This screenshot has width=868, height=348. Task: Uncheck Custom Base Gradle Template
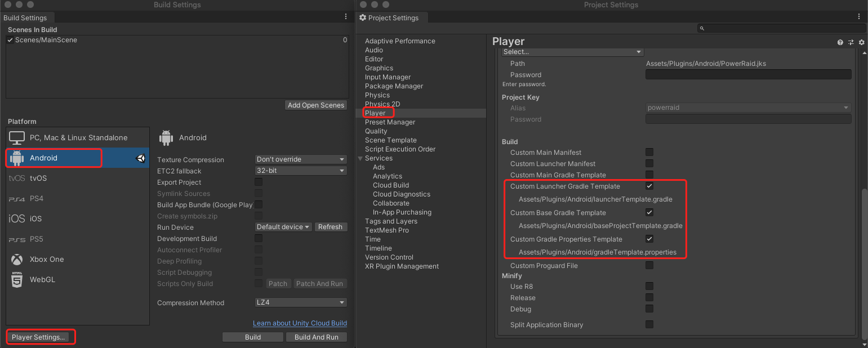click(x=649, y=212)
